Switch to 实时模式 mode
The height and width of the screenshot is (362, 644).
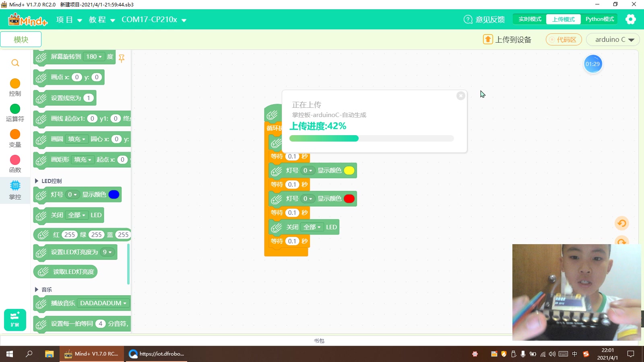(529, 19)
